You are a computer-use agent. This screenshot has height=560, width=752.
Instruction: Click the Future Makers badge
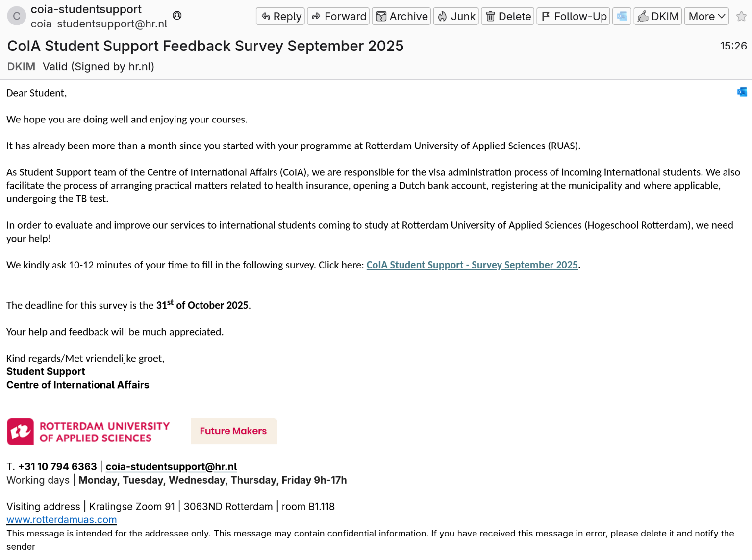233,431
